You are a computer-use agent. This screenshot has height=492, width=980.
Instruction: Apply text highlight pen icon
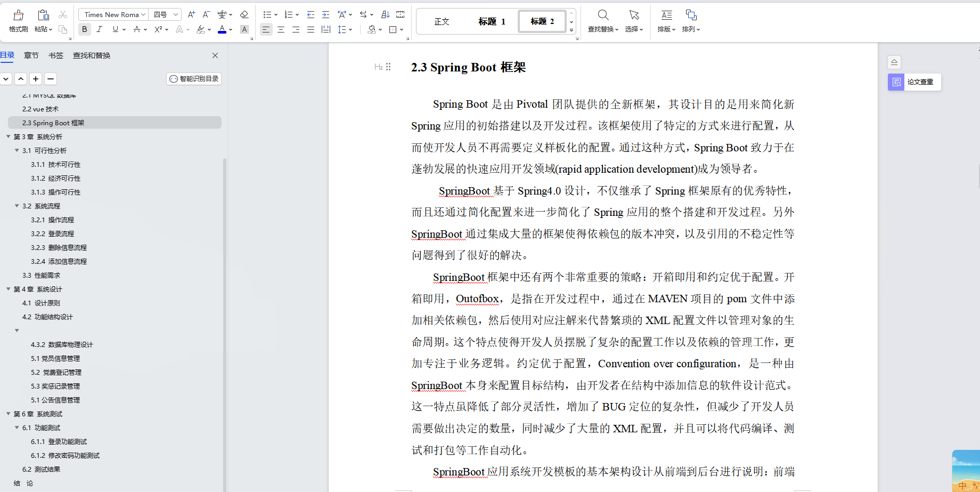pyautogui.click(x=201, y=29)
